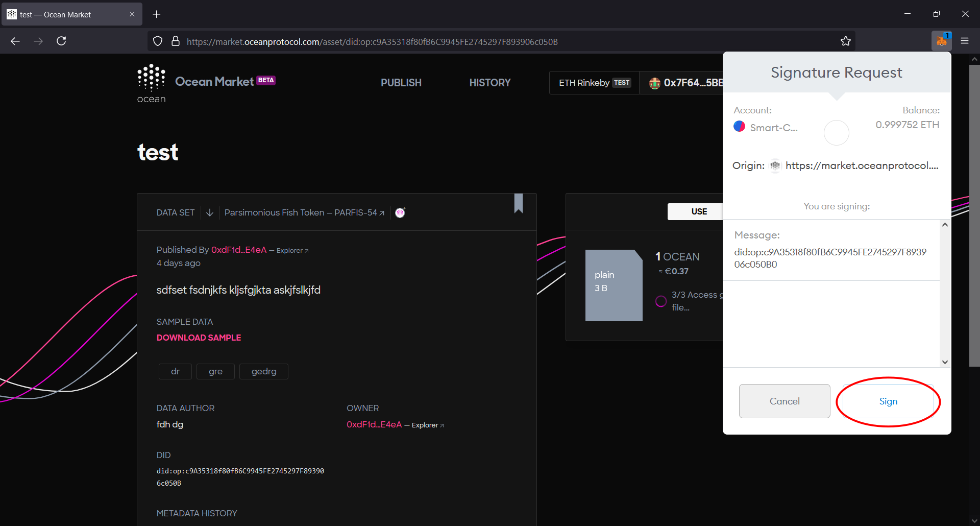
Task: Click the origin site favicon in Signature Request
Action: [775, 165]
